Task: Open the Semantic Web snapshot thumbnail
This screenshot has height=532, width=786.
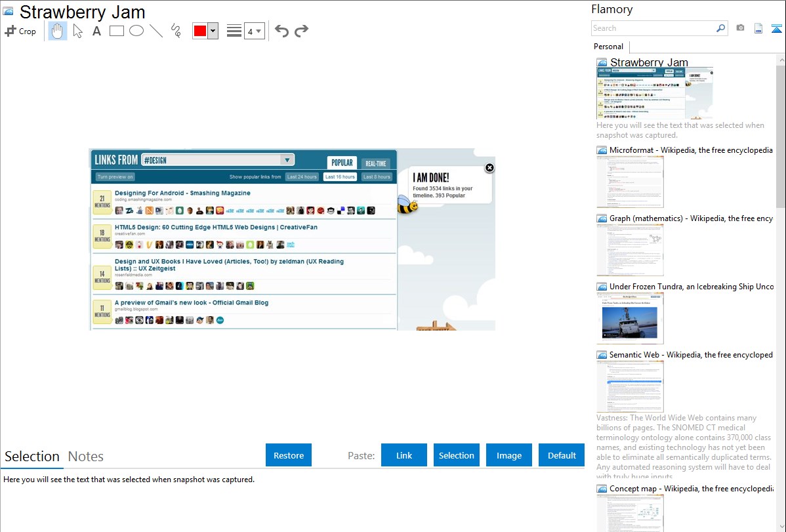Action: point(630,386)
